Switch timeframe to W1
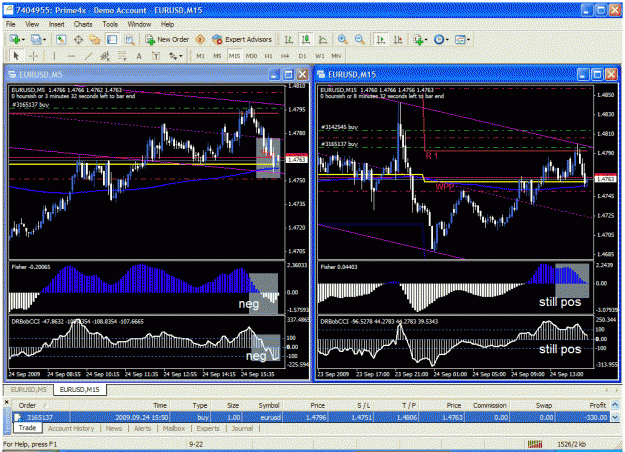The width and height of the screenshot is (625, 452). (x=319, y=56)
